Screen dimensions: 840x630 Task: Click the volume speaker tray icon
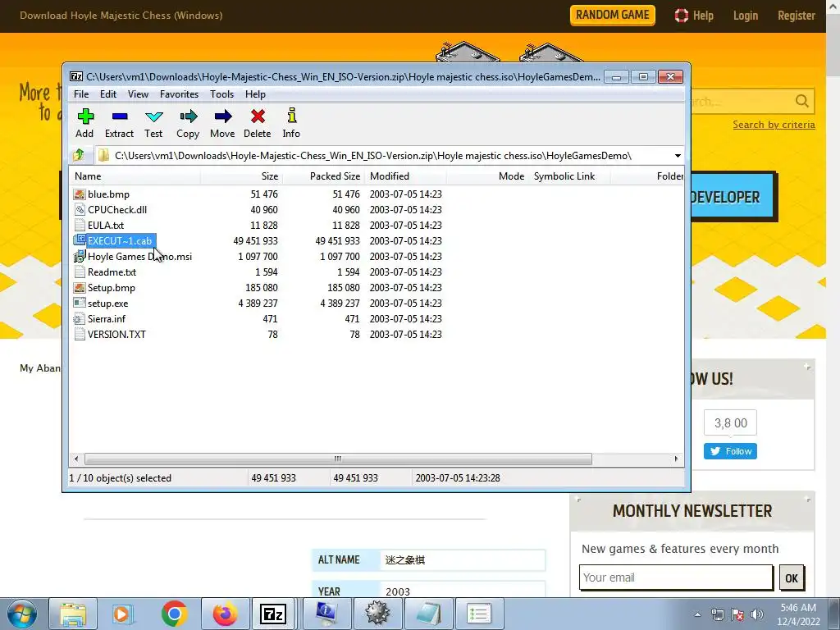(x=756, y=614)
